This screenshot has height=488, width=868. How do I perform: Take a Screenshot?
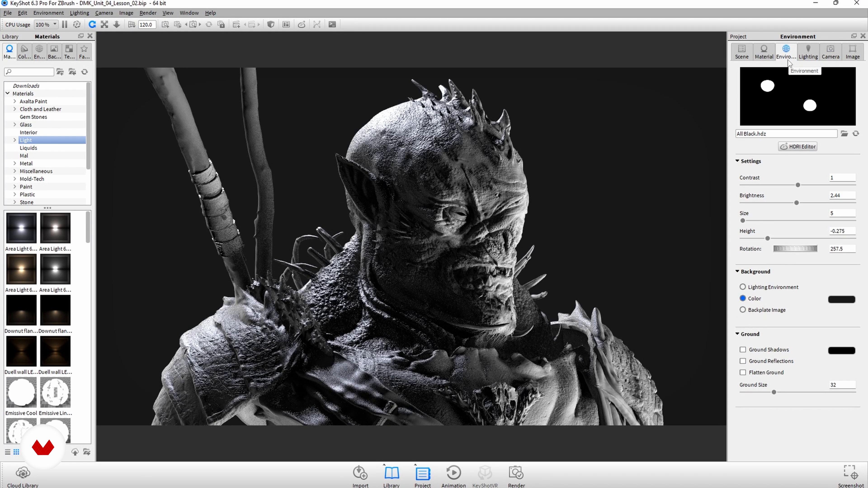(851, 476)
